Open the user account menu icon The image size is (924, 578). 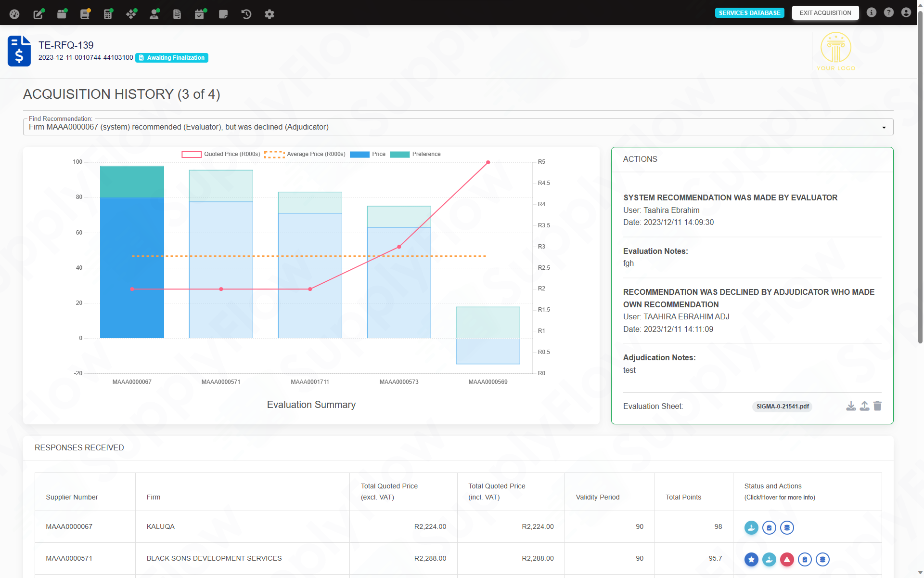(906, 13)
